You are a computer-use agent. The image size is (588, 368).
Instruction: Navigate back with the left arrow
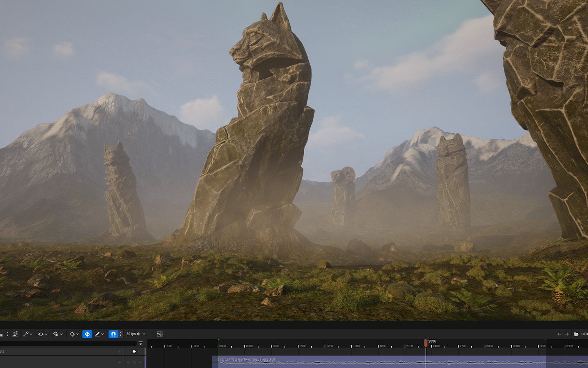(559, 334)
